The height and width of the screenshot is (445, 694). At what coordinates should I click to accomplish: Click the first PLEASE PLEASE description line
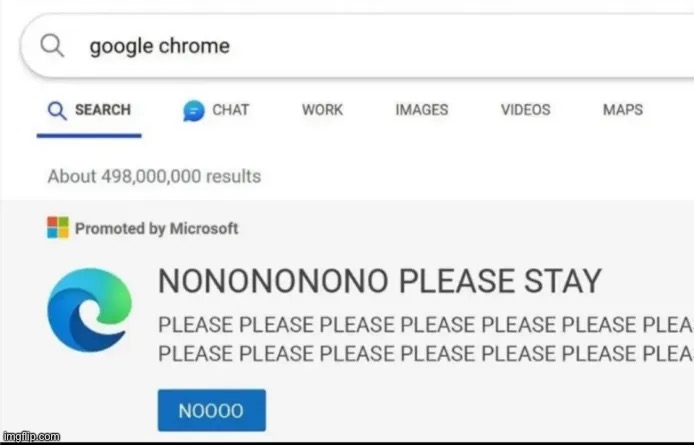coord(426,325)
